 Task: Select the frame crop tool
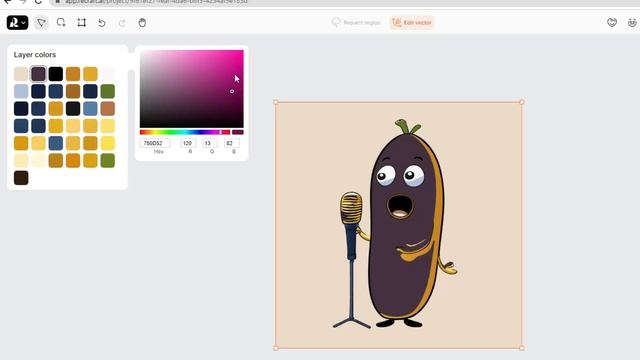click(x=82, y=22)
